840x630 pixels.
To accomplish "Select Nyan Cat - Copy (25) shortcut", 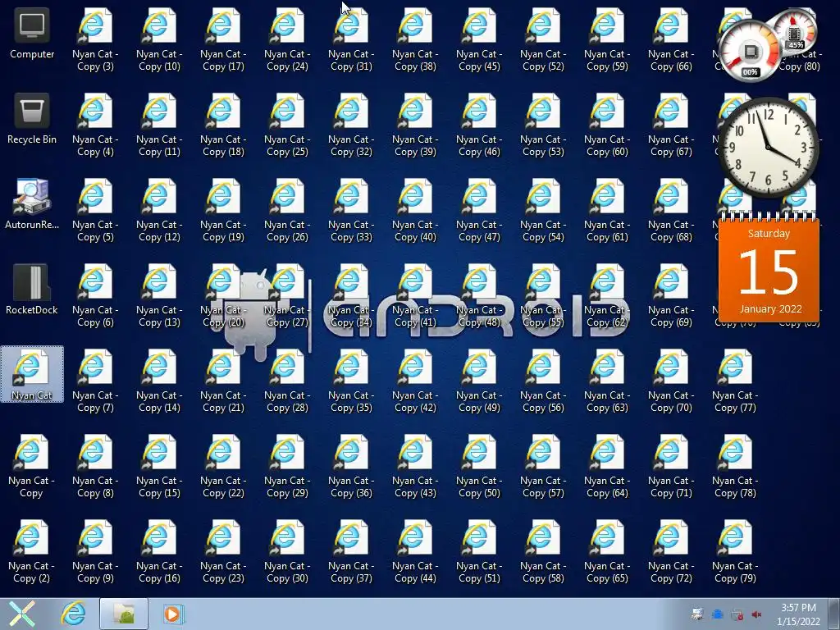I will pyautogui.click(x=287, y=125).
